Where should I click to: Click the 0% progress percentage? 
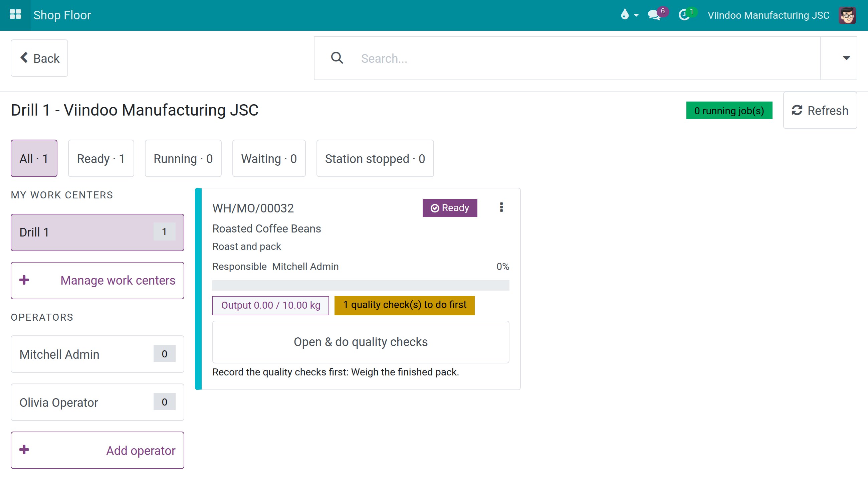tap(502, 266)
